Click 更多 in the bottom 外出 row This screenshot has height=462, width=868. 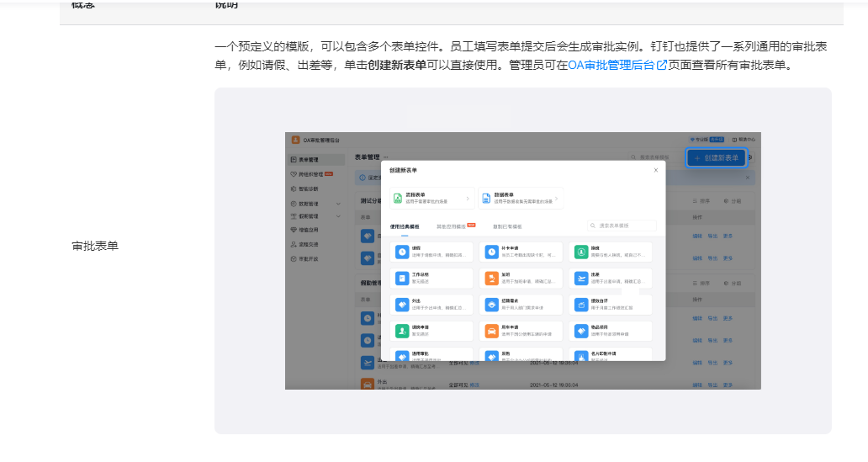click(x=728, y=385)
